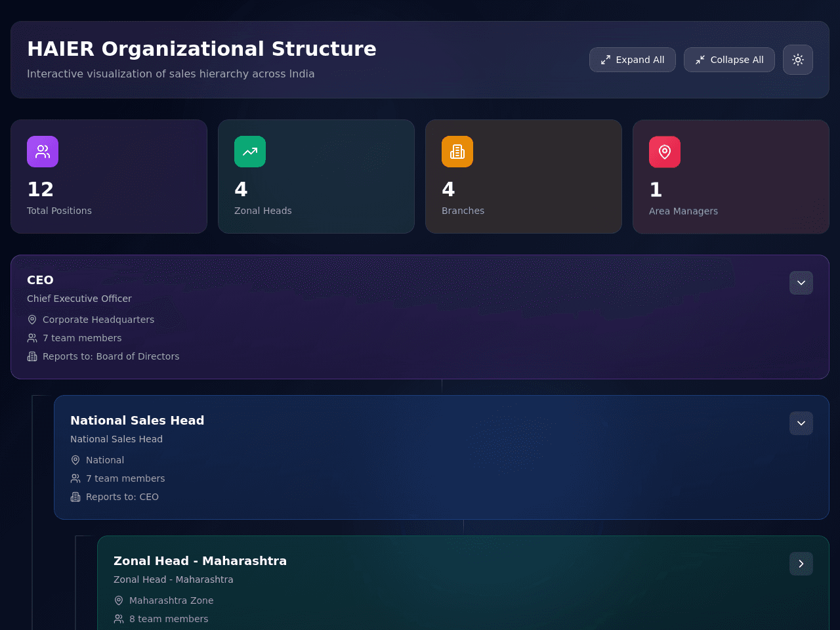Screen dimensions: 840x630
Task: Click the Collapse All button
Action: [729, 60]
